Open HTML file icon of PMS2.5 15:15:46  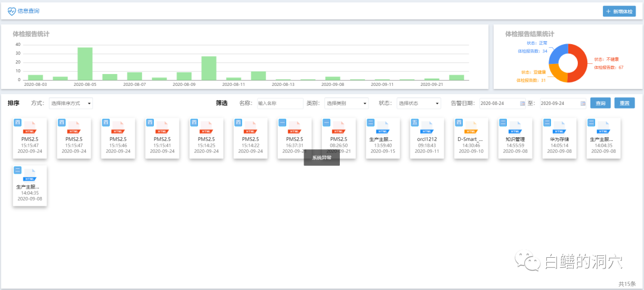(x=118, y=127)
